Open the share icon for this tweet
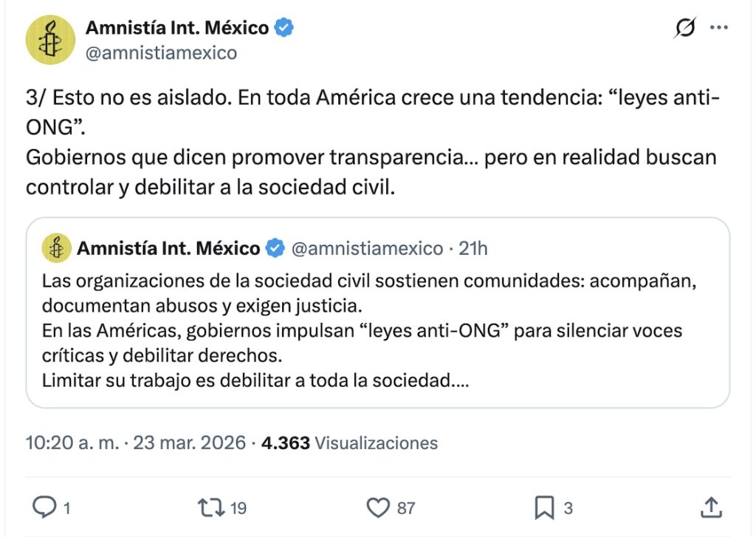 pyautogui.click(x=711, y=507)
